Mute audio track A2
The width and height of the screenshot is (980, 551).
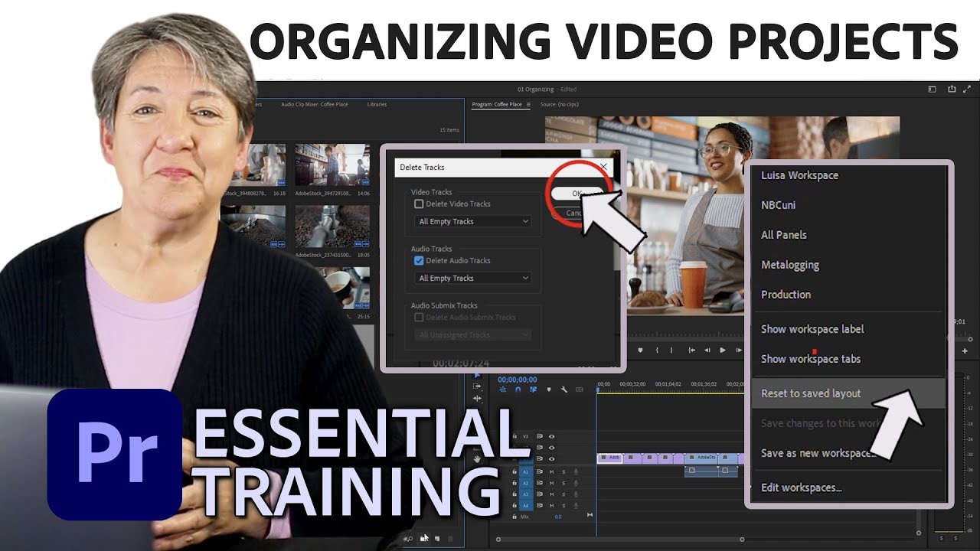(x=551, y=483)
